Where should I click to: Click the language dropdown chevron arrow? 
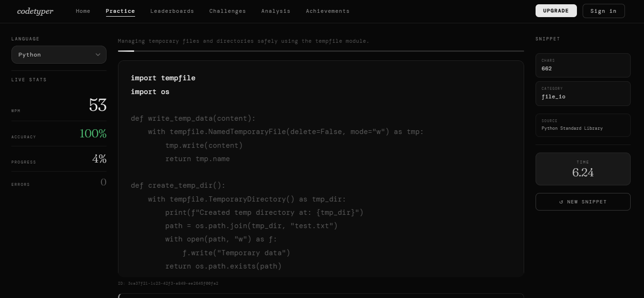[98, 55]
